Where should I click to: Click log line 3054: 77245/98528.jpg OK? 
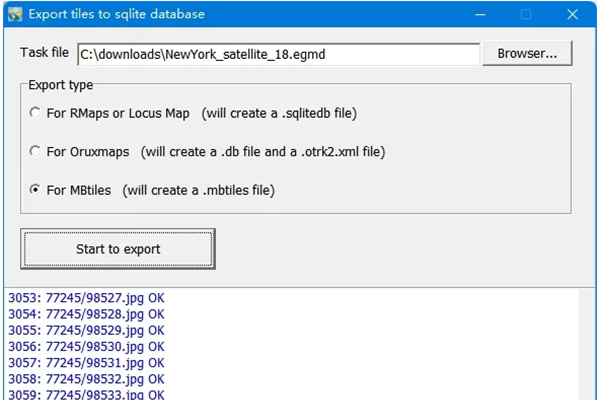coord(86,314)
